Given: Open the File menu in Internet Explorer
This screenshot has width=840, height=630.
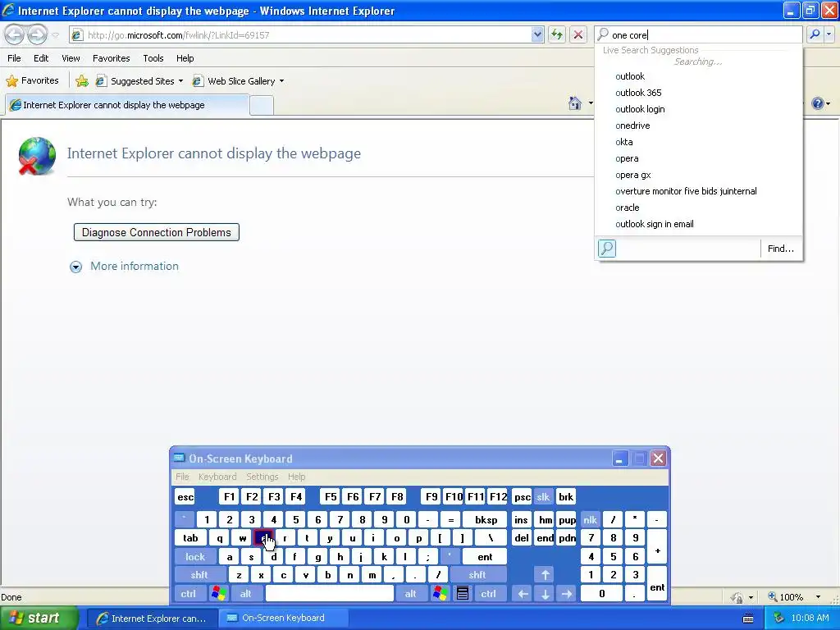Looking at the screenshot, I should coord(14,58).
